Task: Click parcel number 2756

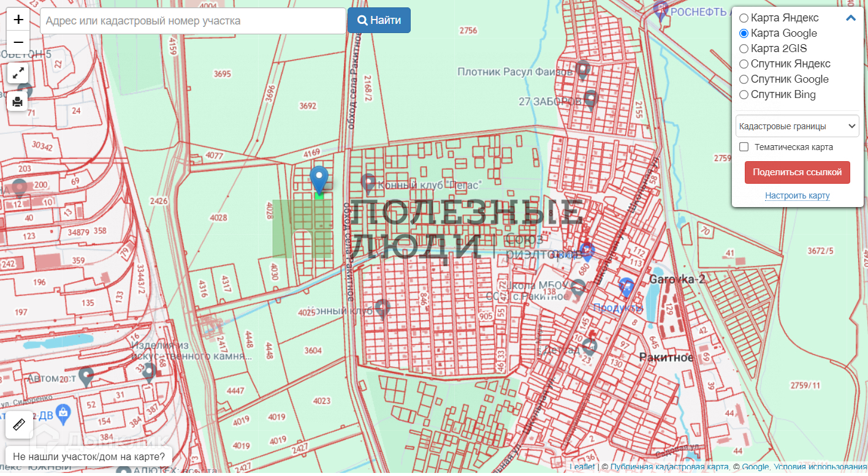Action: point(468,31)
